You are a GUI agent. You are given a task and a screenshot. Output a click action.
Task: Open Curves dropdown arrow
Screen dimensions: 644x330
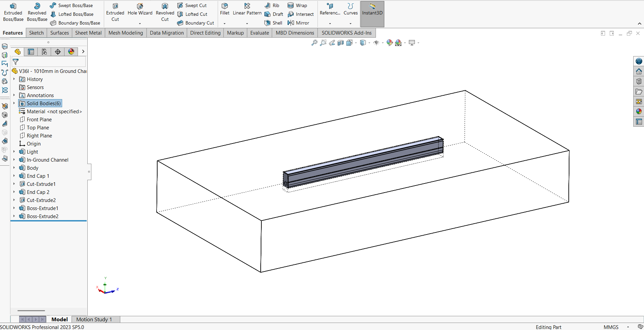[x=350, y=24]
